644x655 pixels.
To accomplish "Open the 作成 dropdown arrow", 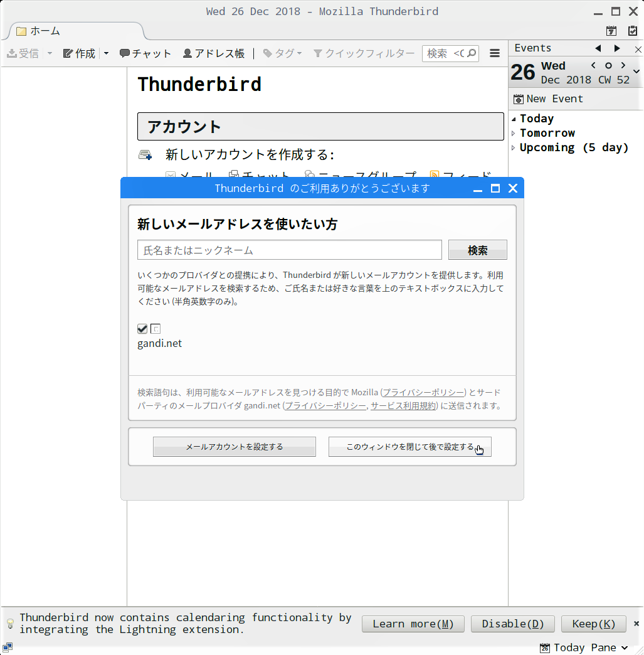I will click(106, 53).
